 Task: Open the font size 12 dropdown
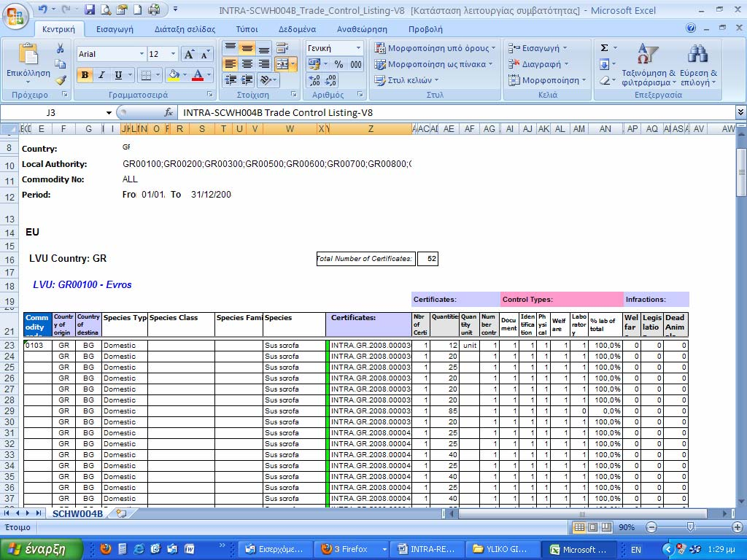pos(174,54)
